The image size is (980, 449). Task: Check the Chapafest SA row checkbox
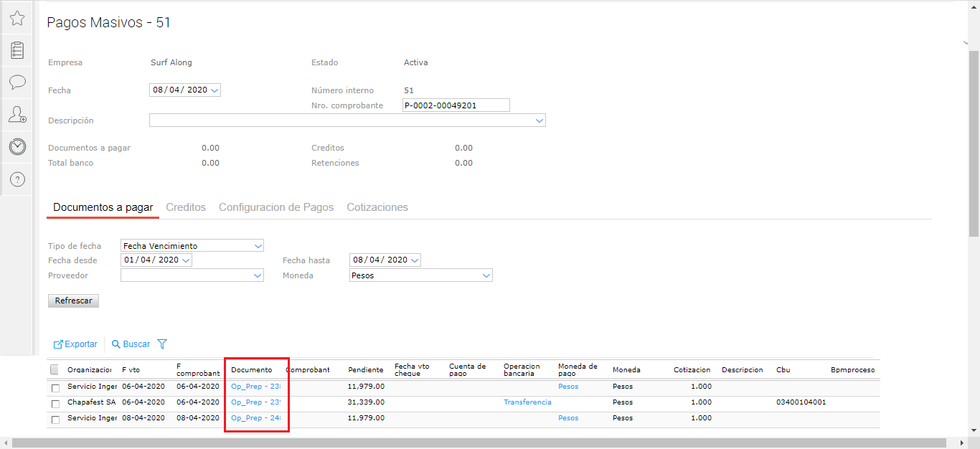(56, 403)
